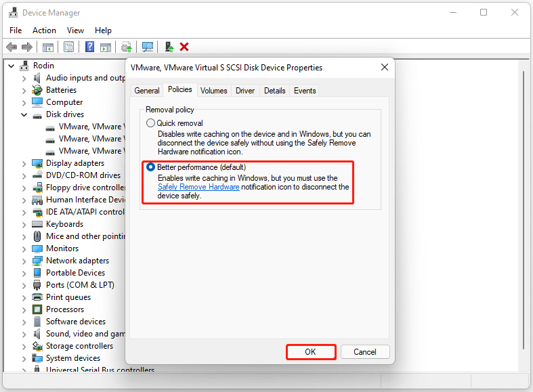Select the third VMware disk drive entry
Image resolution: width=533 pixels, height=392 pixels.
85,151
